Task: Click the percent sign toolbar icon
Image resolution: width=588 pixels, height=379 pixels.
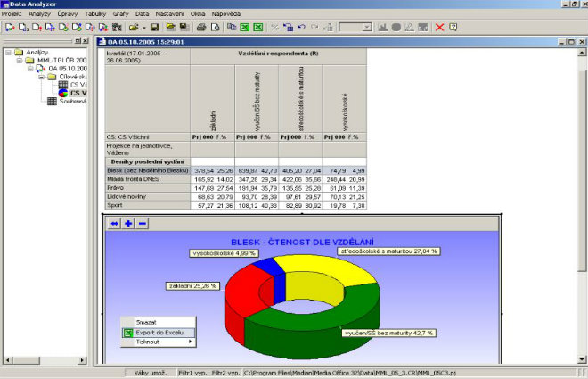Action: (x=275, y=27)
